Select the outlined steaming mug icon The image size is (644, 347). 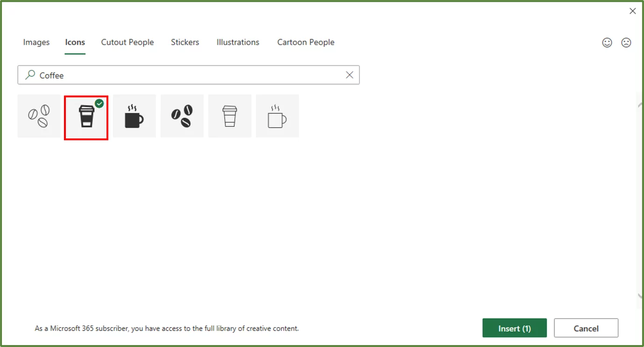coord(277,116)
